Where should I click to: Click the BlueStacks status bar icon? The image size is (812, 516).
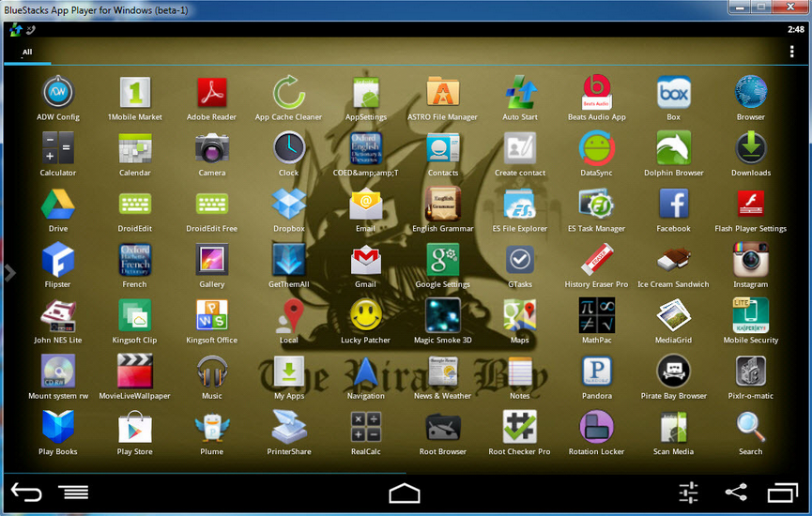pos(16,29)
